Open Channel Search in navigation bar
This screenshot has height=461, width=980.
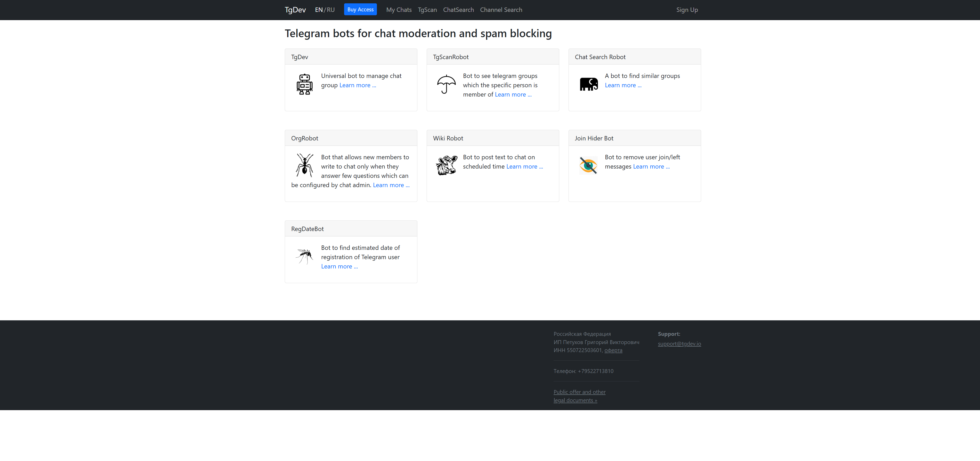(x=501, y=10)
